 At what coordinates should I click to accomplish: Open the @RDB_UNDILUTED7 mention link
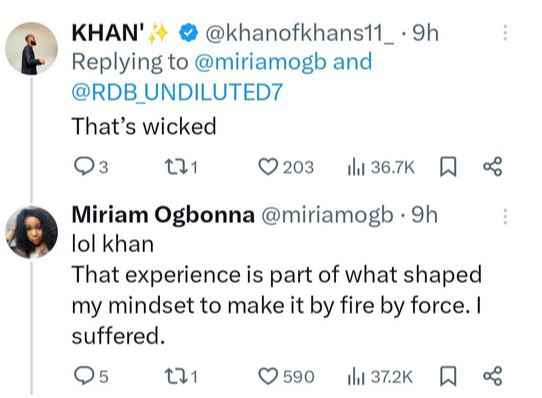click(x=177, y=92)
